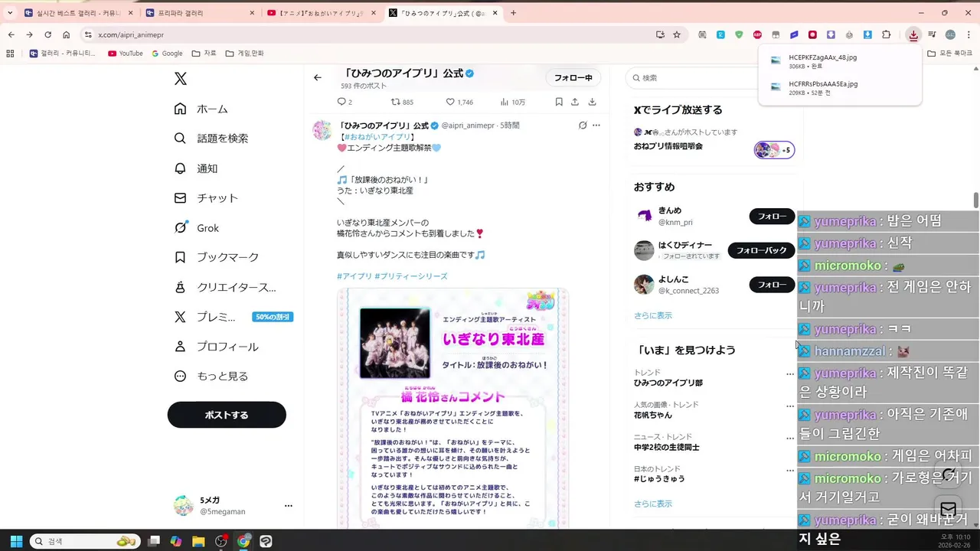Click the browser home icon
980x551 pixels.
point(67,34)
